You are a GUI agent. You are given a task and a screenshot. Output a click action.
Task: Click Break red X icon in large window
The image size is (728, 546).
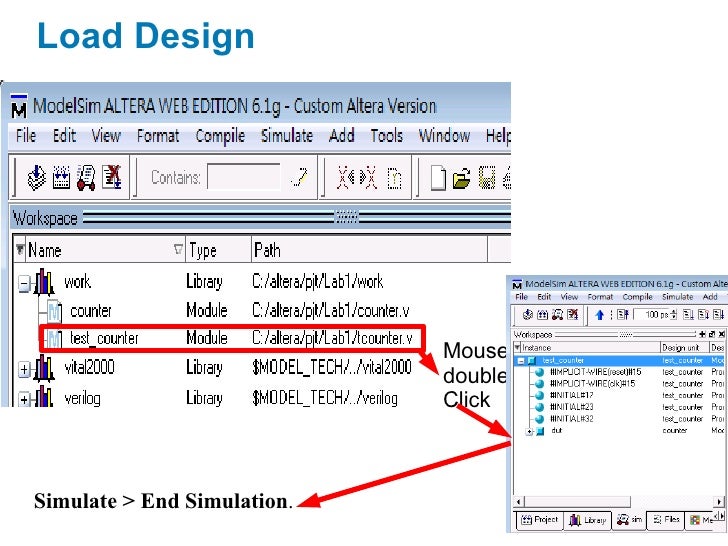click(x=112, y=177)
